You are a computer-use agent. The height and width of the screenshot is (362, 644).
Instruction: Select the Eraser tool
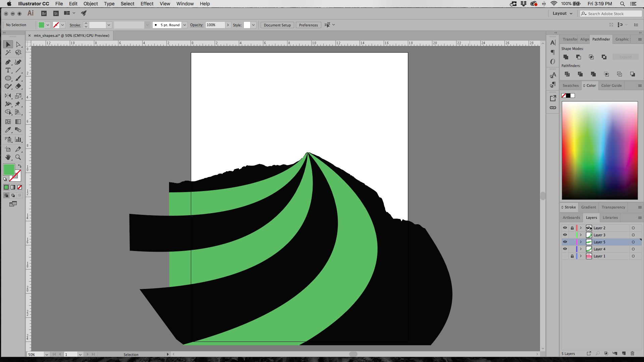18,86
